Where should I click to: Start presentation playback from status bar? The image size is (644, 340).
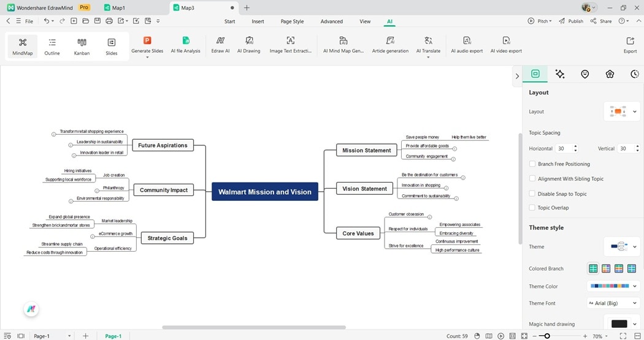point(500,336)
